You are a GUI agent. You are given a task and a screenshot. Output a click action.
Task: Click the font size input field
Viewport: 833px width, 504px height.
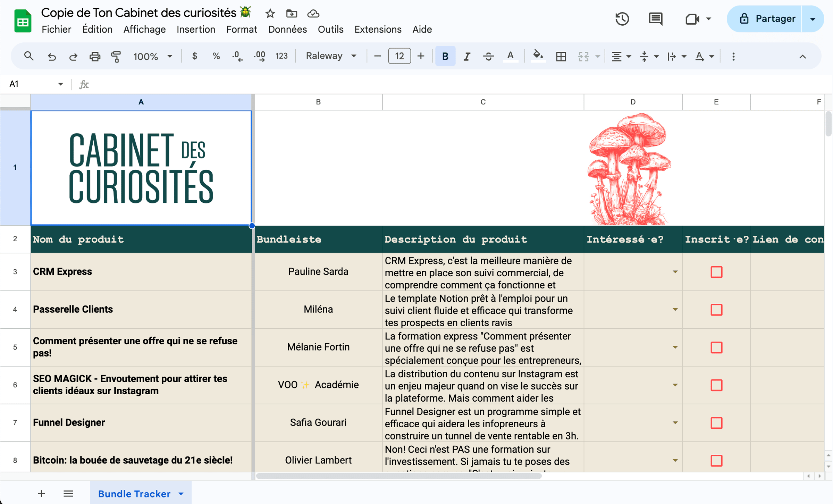(x=399, y=56)
